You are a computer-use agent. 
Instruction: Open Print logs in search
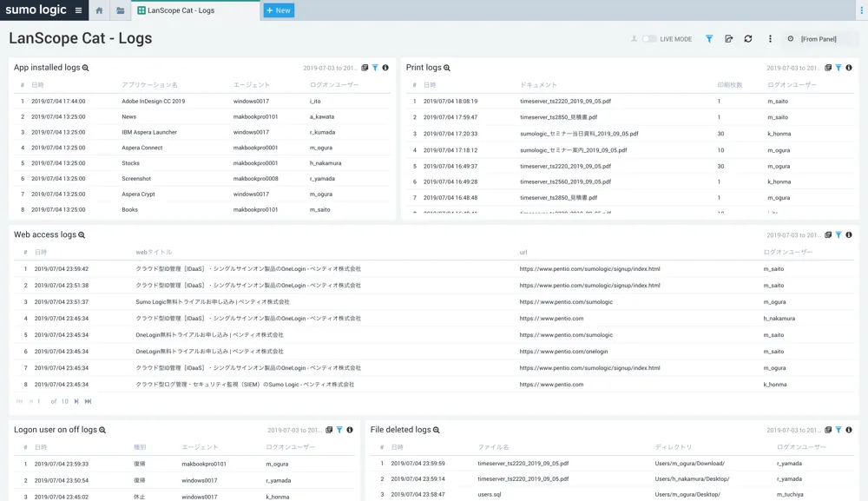pyautogui.click(x=447, y=68)
